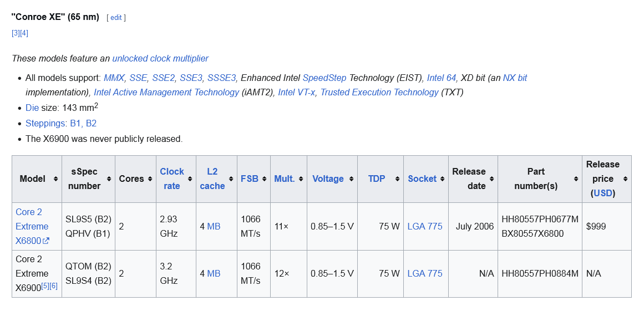Sort by Part number(s) column arrows
Screen dimensions: 644x311
pyautogui.click(x=576, y=179)
